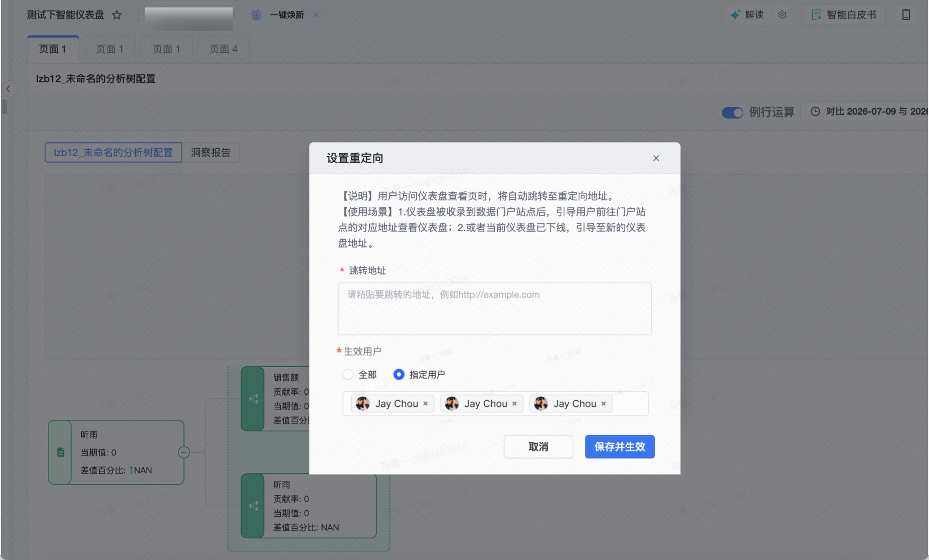Click the 解读 button
The height and width of the screenshot is (560, 929).
pyautogui.click(x=747, y=15)
